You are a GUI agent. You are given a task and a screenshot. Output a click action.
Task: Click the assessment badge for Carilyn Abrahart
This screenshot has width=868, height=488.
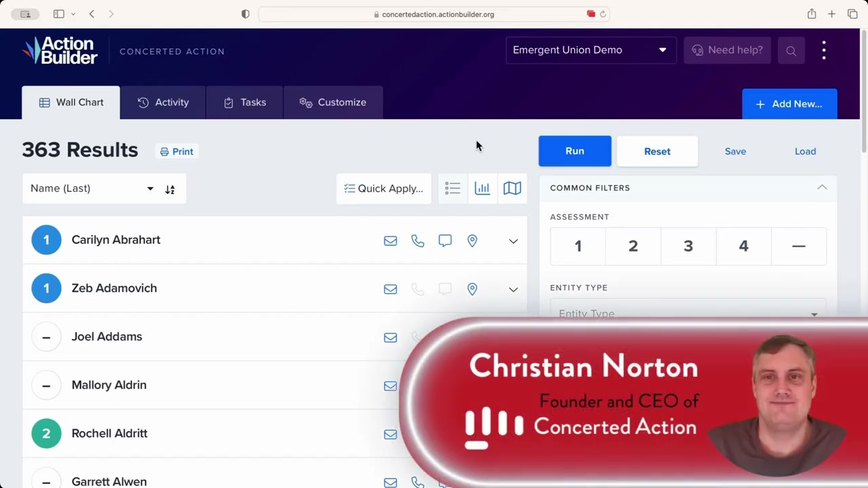46,240
